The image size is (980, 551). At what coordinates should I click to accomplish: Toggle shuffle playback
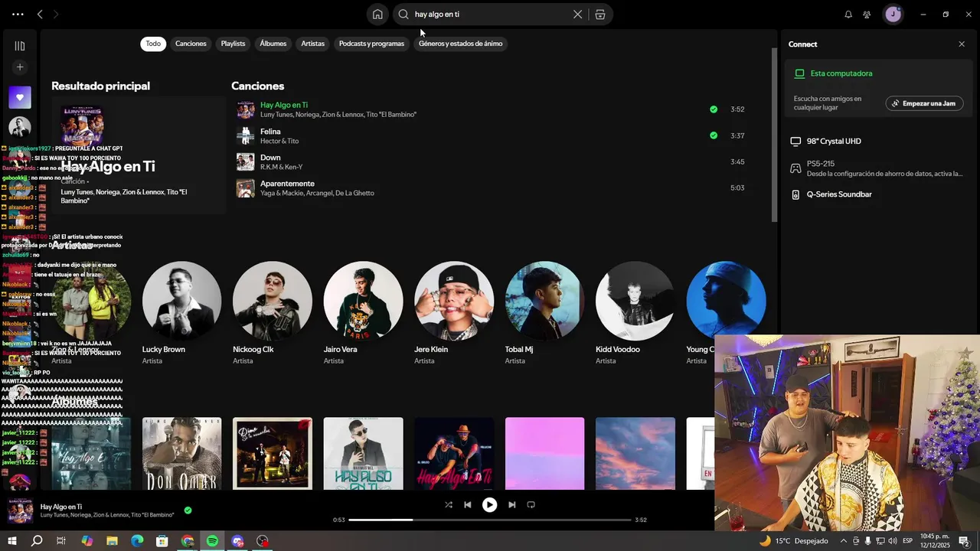point(449,504)
